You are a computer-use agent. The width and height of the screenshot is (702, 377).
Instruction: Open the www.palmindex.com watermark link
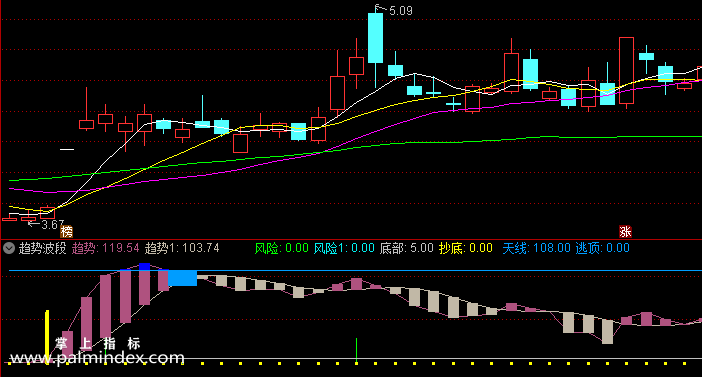(x=97, y=358)
